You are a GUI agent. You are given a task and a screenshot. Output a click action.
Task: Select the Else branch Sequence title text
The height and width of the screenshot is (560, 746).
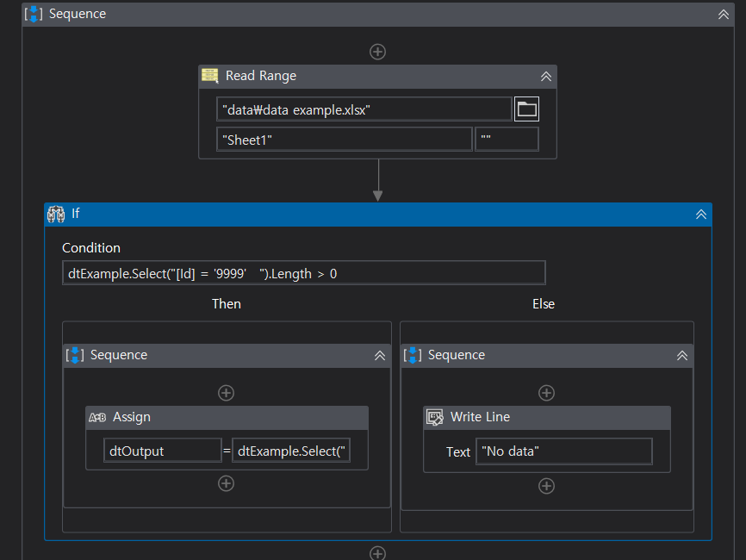click(x=457, y=355)
